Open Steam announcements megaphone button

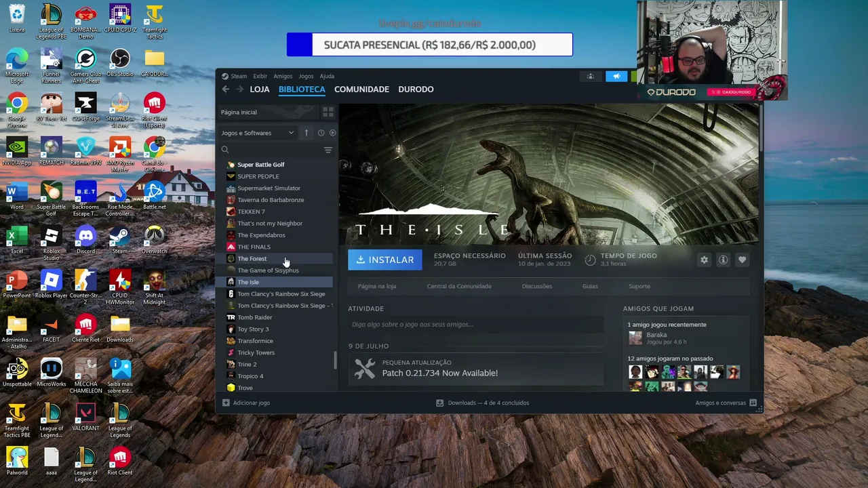616,76
